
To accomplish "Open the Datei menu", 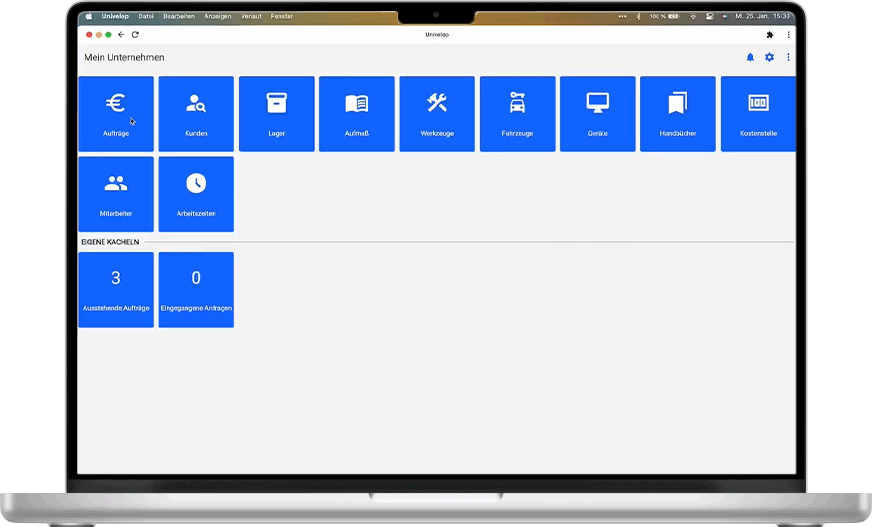I will 146,16.
